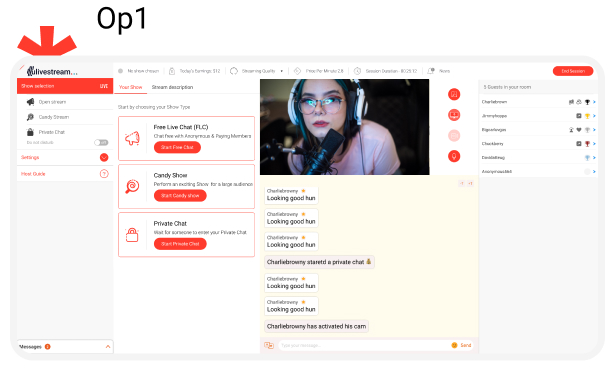The image size is (615, 371).
Task: Click the faded disabled round button beside video
Action: pyautogui.click(x=454, y=136)
